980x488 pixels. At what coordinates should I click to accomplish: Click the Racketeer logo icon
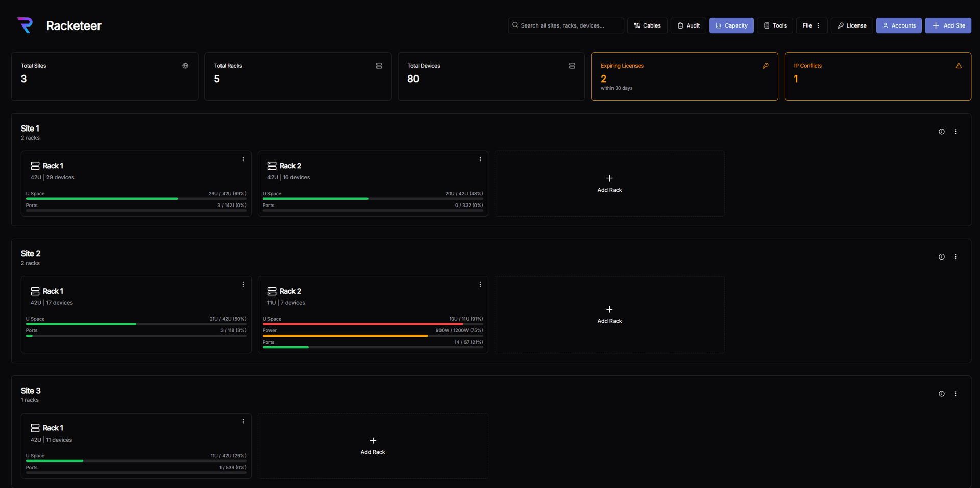coord(25,25)
